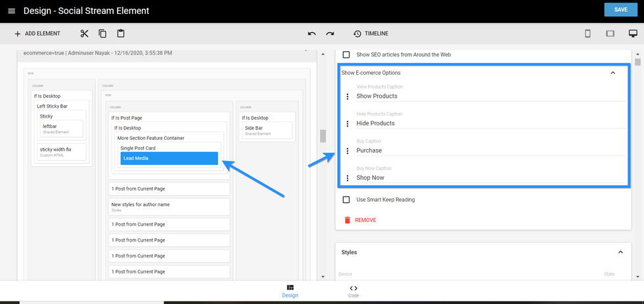Open the hamburger navigation menu
Screen dimensions: 644x304
point(11,11)
